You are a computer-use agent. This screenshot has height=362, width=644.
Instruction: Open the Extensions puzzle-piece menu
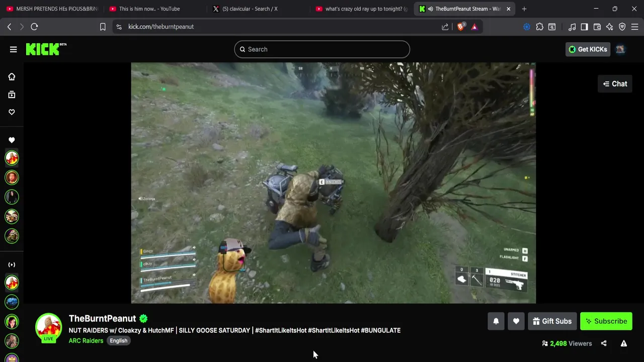539,27
